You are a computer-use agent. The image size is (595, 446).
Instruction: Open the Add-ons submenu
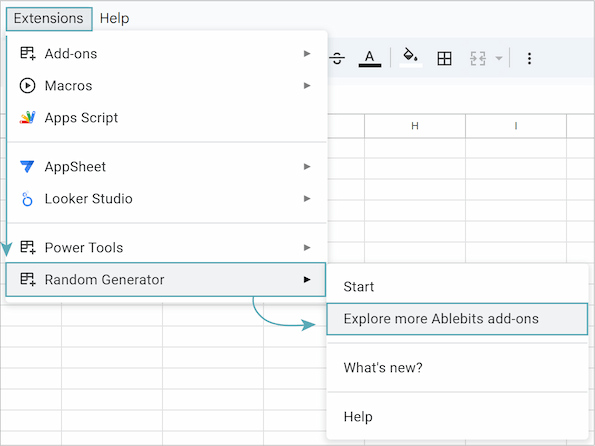pyautogui.click(x=167, y=54)
